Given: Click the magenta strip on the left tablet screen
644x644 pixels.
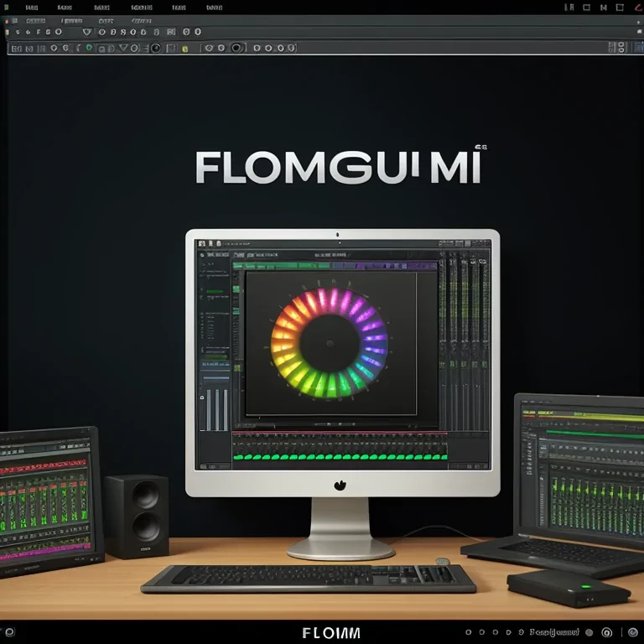Looking at the screenshot, I should coord(45,551).
